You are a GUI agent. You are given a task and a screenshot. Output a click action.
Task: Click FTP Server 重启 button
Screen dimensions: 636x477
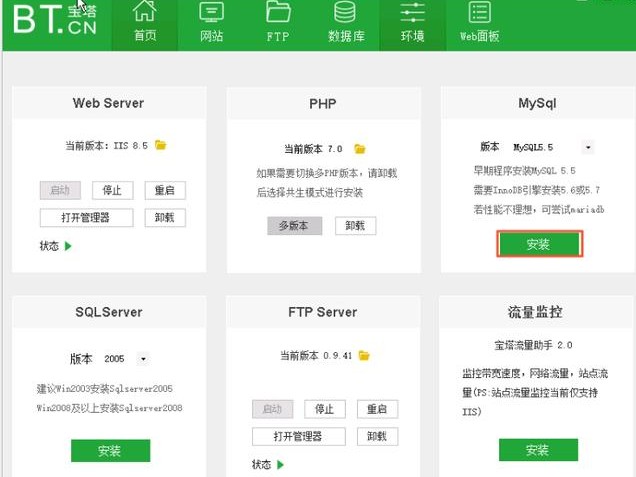377,409
